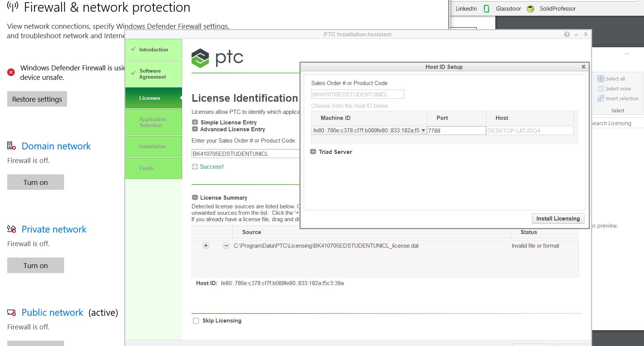The image size is (644, 346).
Task: Expand Simple License Entry section
Action: coord(195,122)
